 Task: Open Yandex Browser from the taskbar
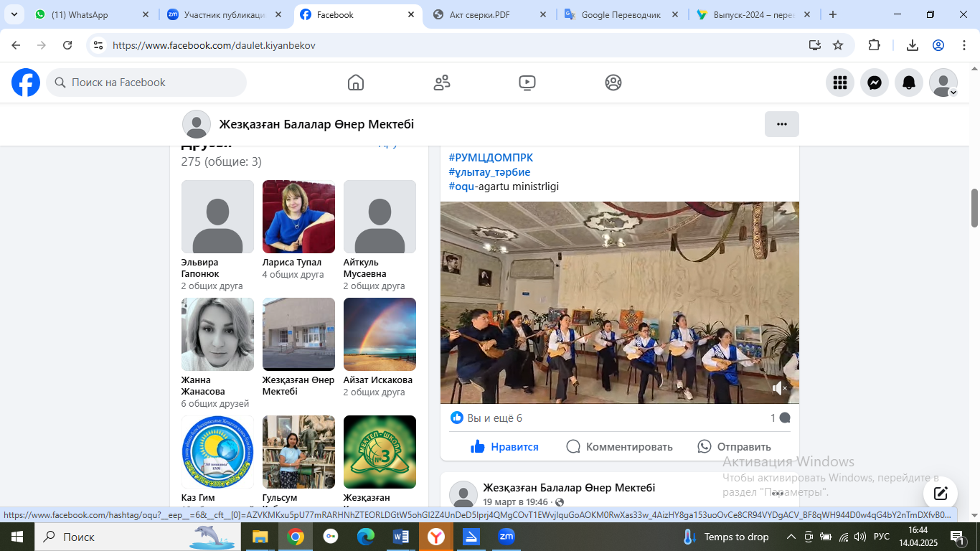(x=435, y=537)
